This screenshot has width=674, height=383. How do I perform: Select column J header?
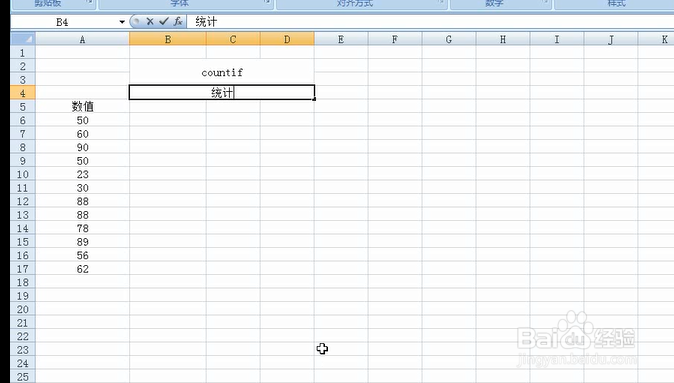click(x=611, y=40)
